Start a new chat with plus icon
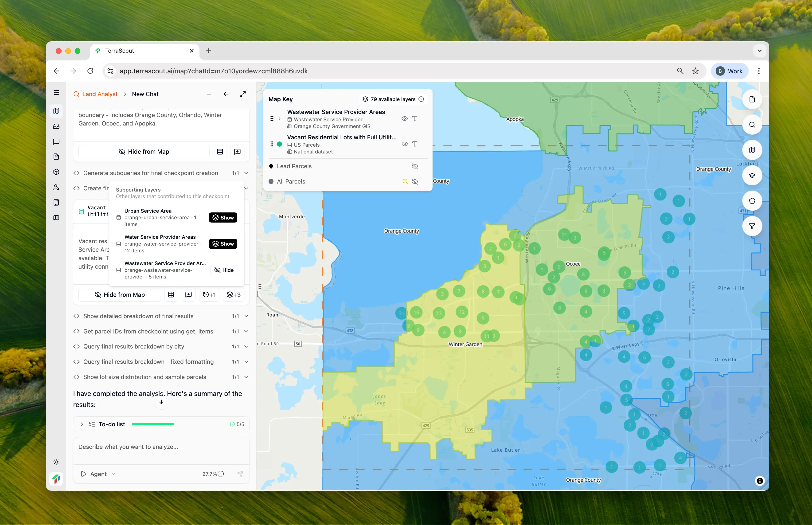812x525 pixels. click(x=209, y=94)
